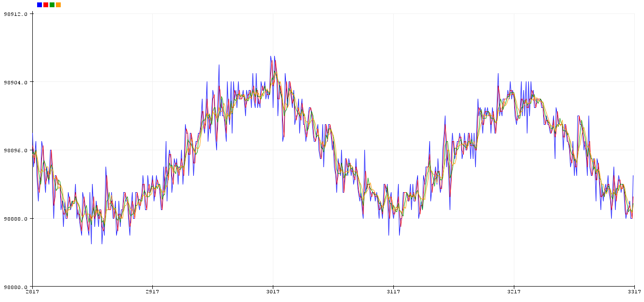The image size is (644, 302).
Task: Click the 98912.0 y-axis label
Action: click(16, 14)
